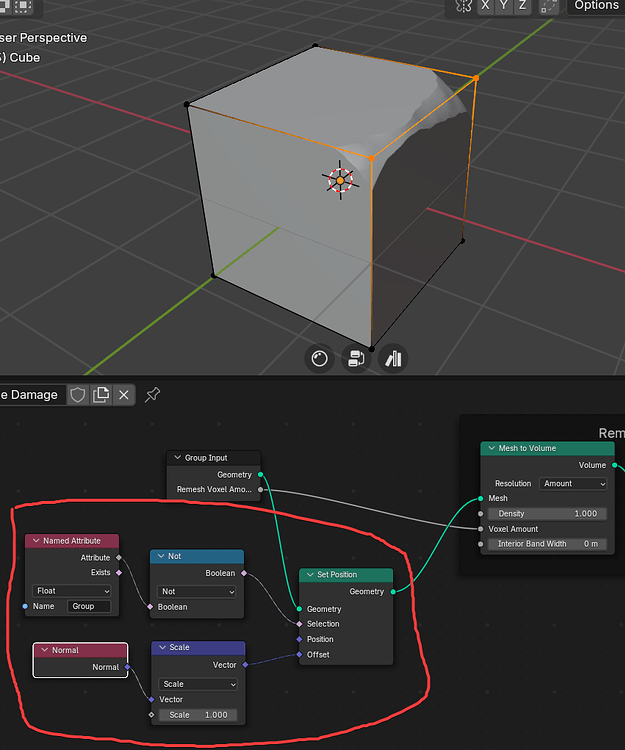Collapse the Mesh to Volume node
The image size is (625, 750).
[491, 448]
